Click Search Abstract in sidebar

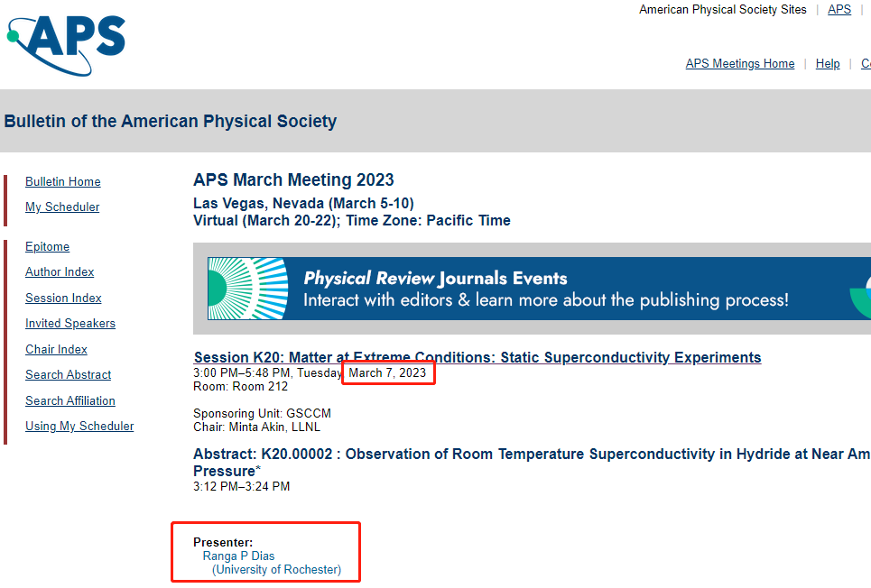point(69,375)
